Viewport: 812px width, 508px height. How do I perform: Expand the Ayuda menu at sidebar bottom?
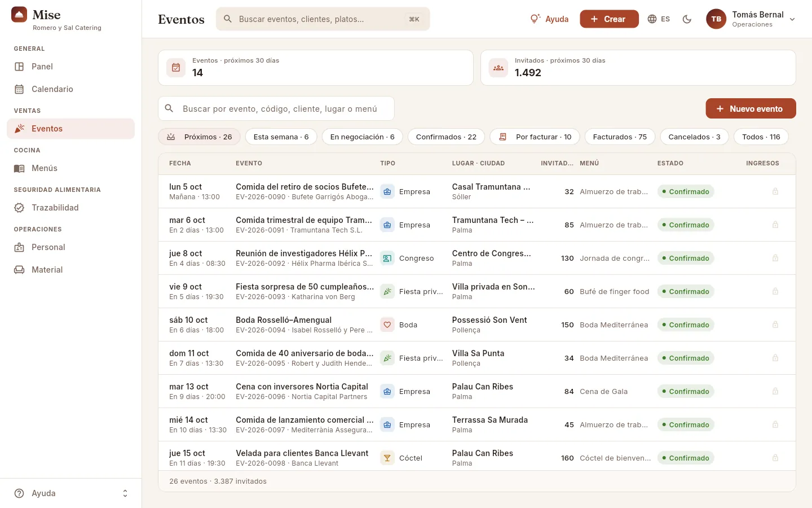coord(70,493)
